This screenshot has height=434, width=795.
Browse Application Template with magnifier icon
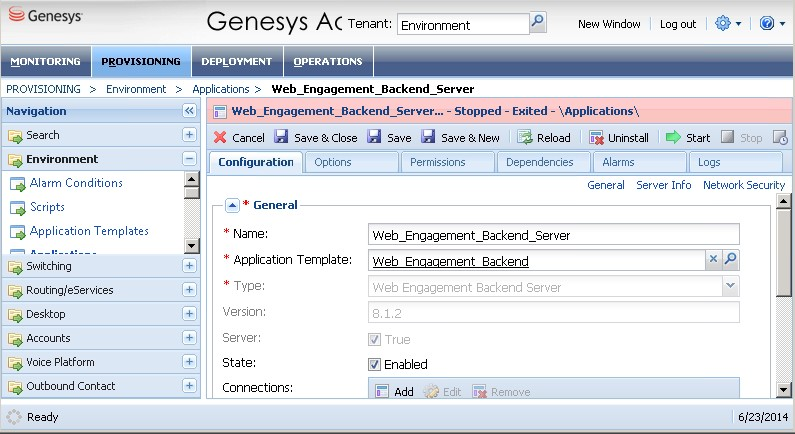730,259
